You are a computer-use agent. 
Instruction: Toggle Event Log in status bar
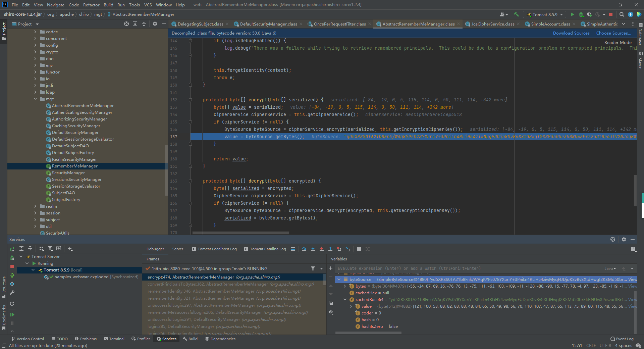pos(622,339)
